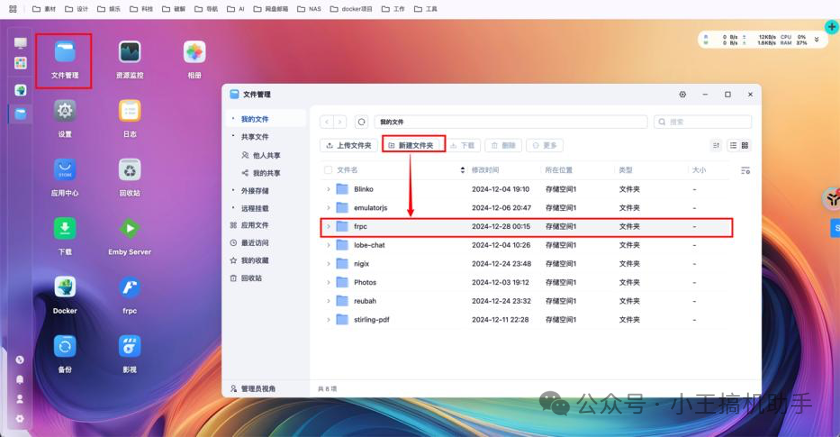Image resolution: width=840 pixels, height=438 pixels.
Task: Expand the Photos folder row chevron
Action: click(328, 282)
